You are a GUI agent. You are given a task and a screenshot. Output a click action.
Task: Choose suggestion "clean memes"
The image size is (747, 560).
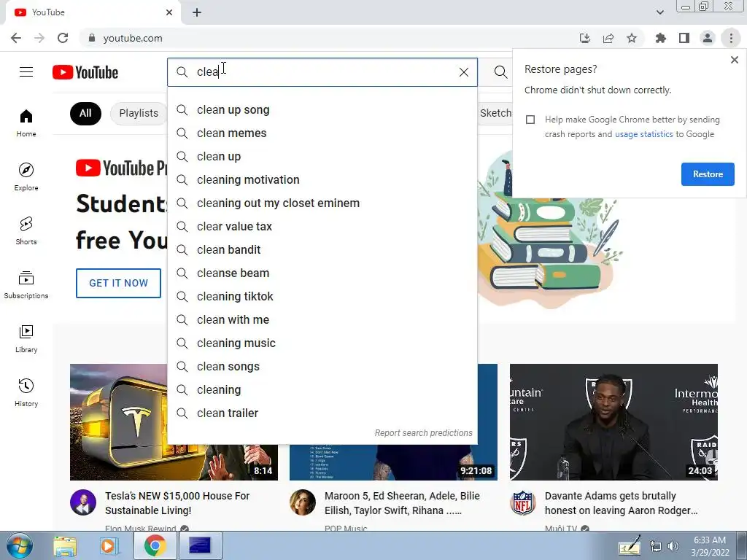click(322, 133)
